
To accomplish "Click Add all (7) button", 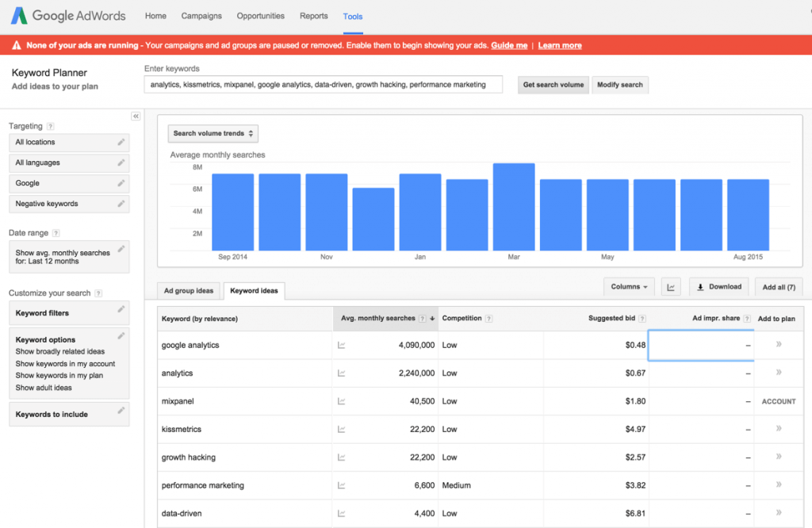I will click(779, 287).
